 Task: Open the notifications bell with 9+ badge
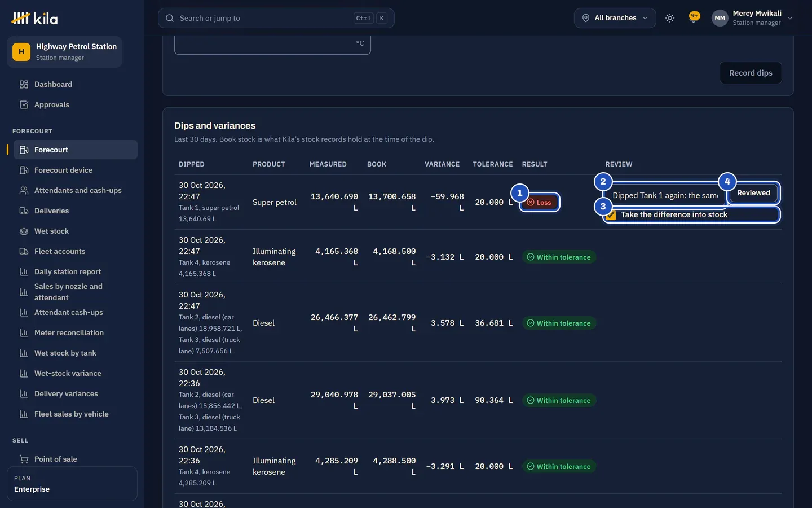694,17
